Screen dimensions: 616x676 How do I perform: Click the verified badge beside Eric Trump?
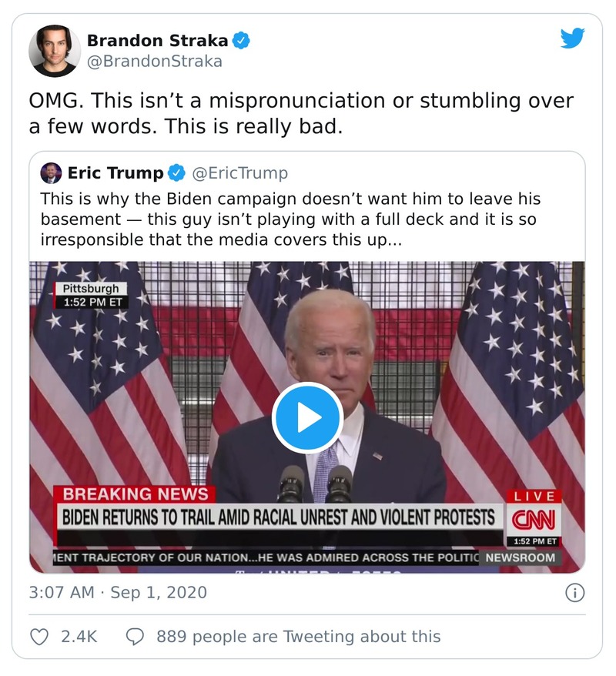pyautogui.click(x=176, y=173)
